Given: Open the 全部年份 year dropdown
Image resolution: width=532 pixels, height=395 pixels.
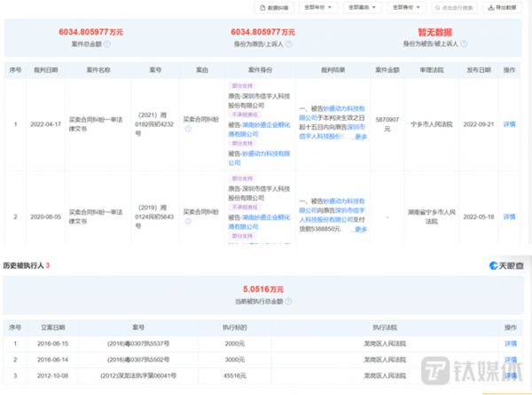Looking at the screenshot, I should pos(313,7).
